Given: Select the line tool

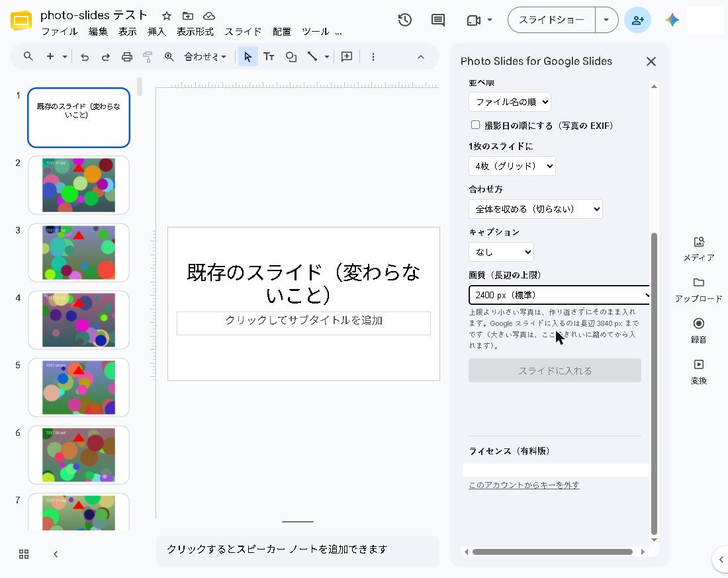Looking at the screenshot, I should [x=312, y=57].
